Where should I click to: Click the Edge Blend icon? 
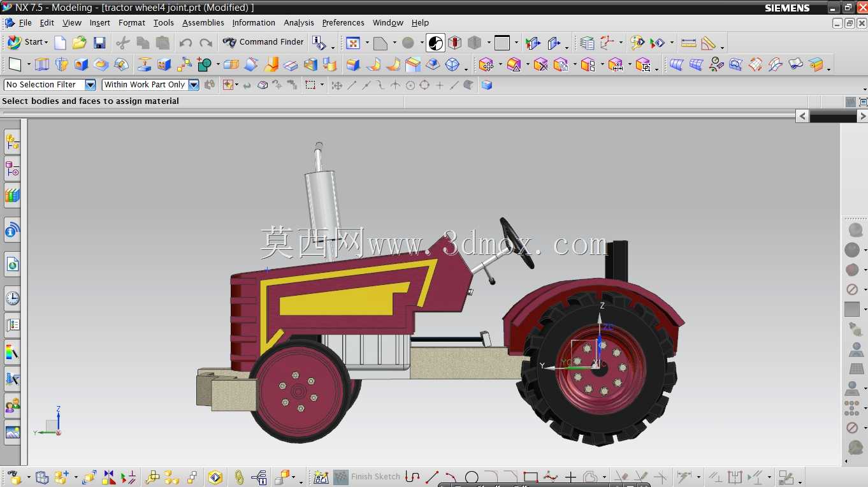point(353,64)
